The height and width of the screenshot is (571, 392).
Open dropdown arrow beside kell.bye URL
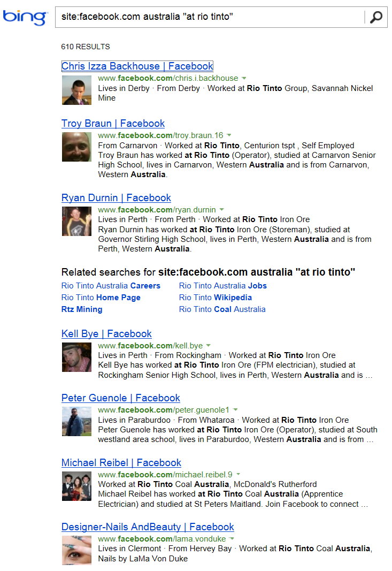point(209,346)
